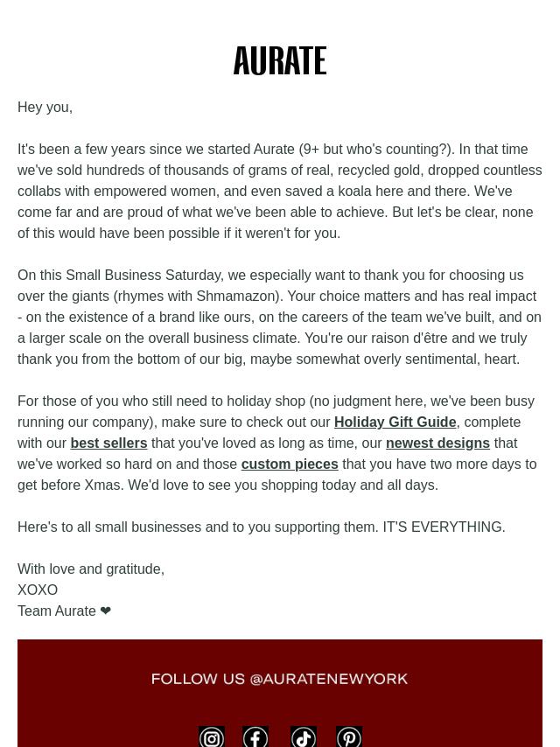Open the newest designs link
560x747 pixels.
437,443
